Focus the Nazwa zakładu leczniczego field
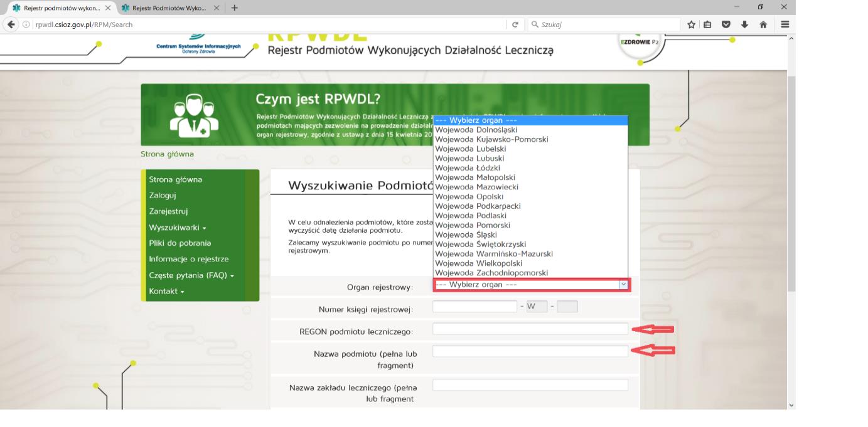Screen dimensions: 868x427 [x=530, y=385]
